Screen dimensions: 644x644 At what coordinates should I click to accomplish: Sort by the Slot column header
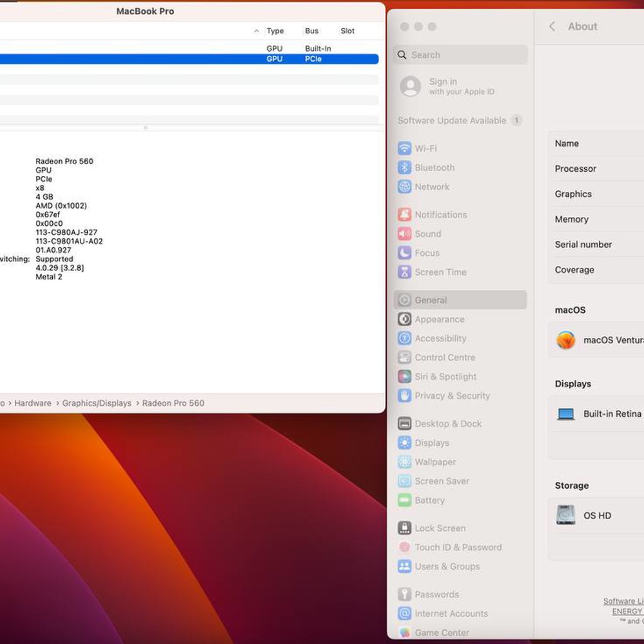(x=347, y=31)
